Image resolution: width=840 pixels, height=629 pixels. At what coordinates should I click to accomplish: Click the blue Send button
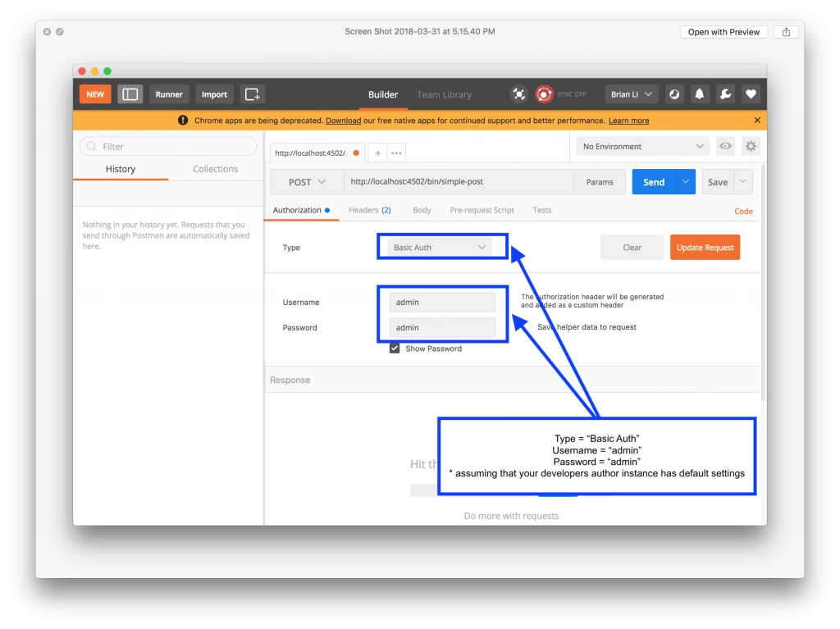654,181
